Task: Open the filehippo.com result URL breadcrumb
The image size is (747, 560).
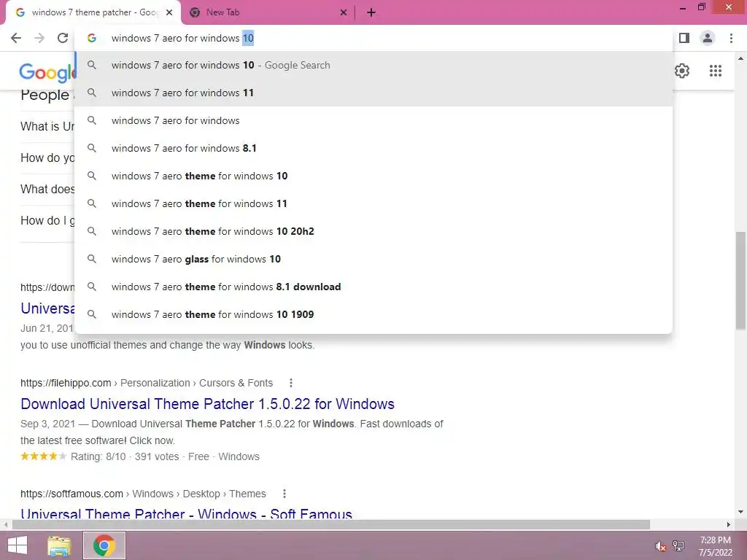Action: pyautogui.click(x=146, y=383)
